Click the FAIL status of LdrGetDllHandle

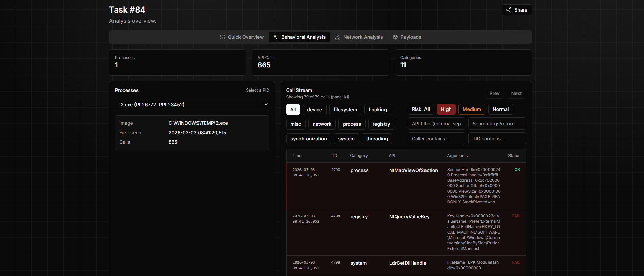[x=516, y=262]
